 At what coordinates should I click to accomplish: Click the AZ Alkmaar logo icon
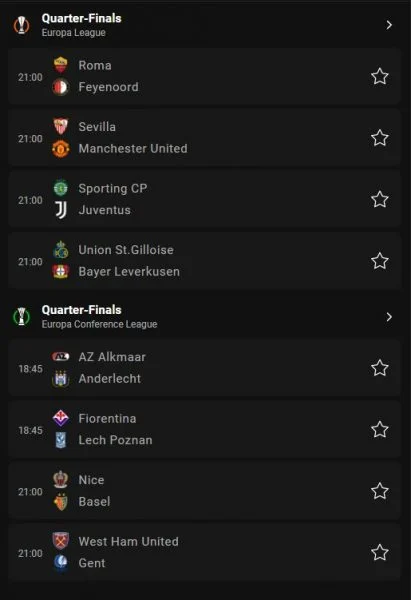click(60, 357)
